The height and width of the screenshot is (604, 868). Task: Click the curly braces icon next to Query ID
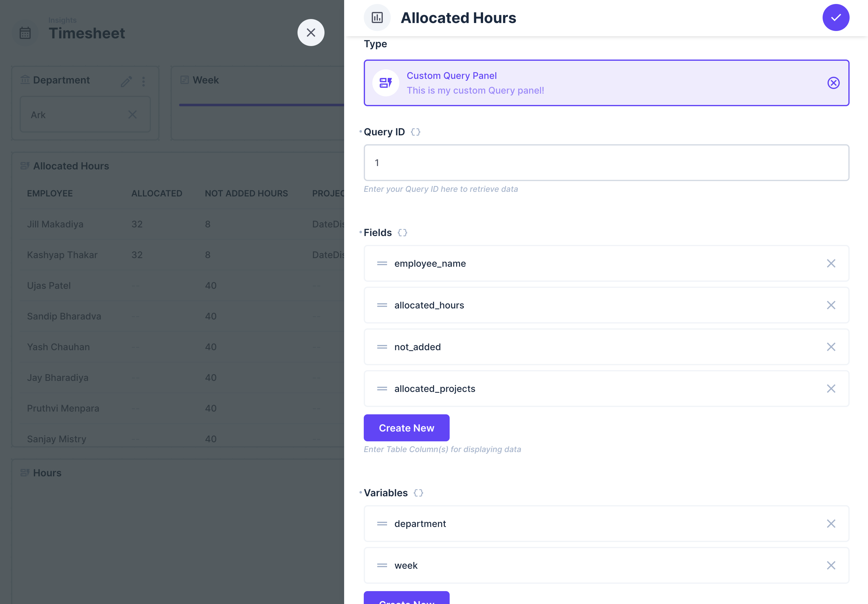pos(416,132)
